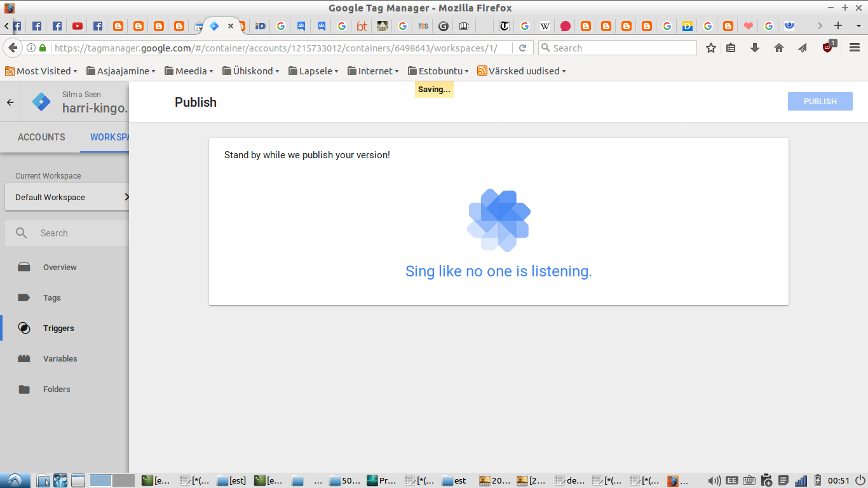This screenshot has height=488, width=868.
Task: Show site information for the page
Action: (x=31, y=48)
